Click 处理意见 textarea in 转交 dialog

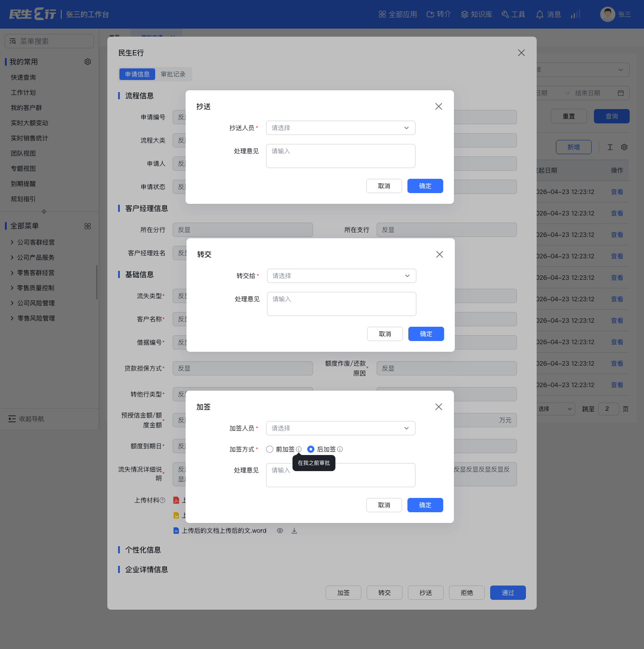click(x=342, y=304)
